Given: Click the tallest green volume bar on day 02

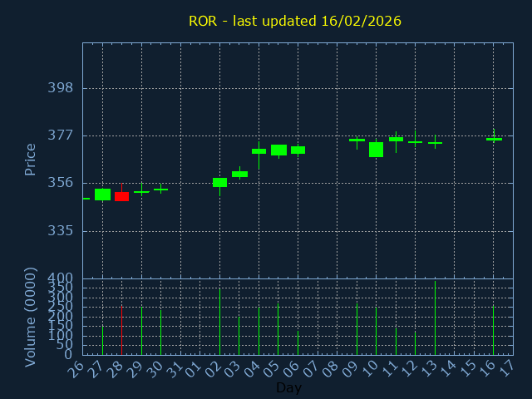Looking at the screenshot, I should [x=219, y=321].
